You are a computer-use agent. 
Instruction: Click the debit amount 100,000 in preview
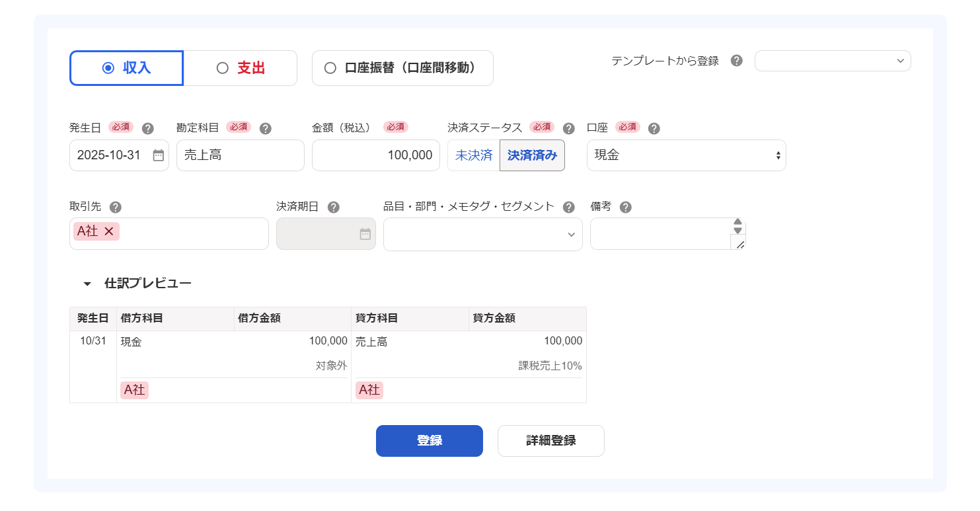tap(328, 341)
